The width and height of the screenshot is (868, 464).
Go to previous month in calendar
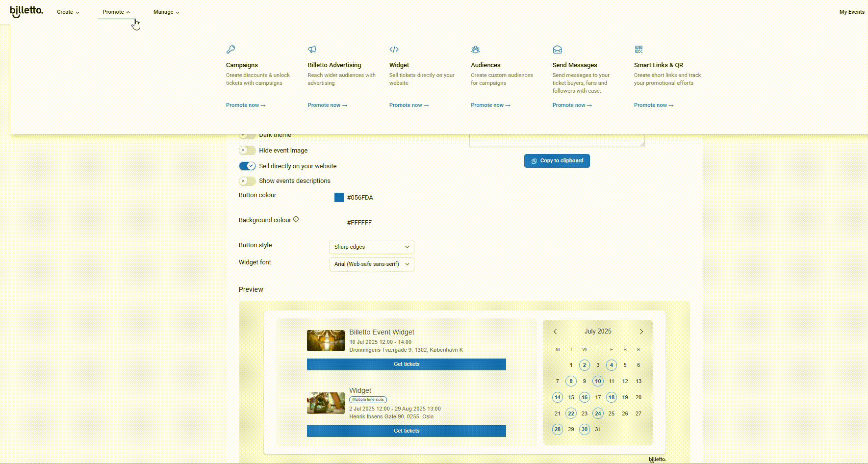(555, 332)
